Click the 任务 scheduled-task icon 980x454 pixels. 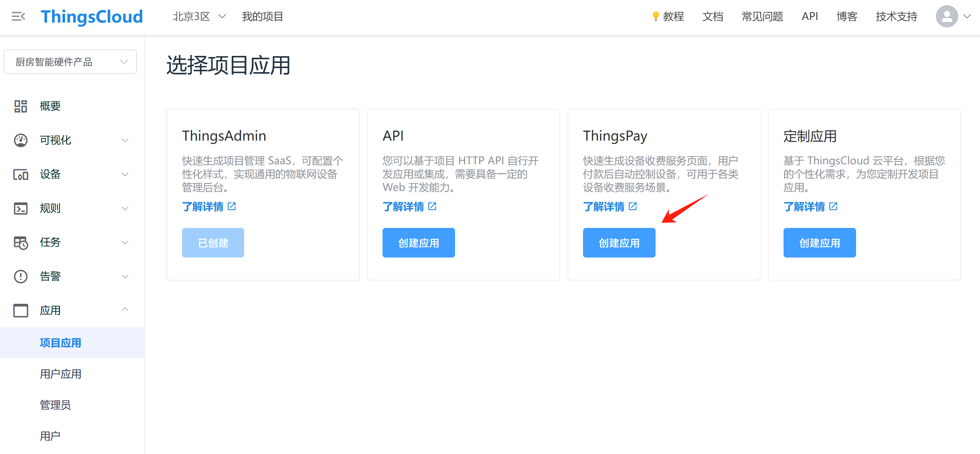[21, 242]
